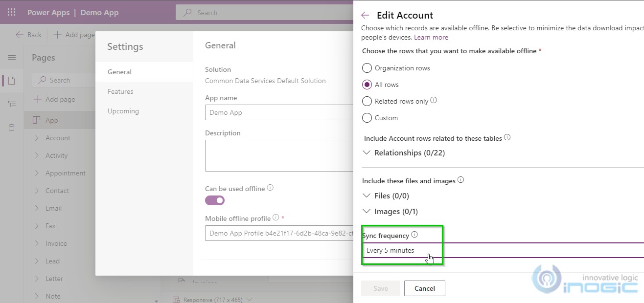Click info icon beside Related rows only
644x303 pixels.
click(x=433, y=101)
